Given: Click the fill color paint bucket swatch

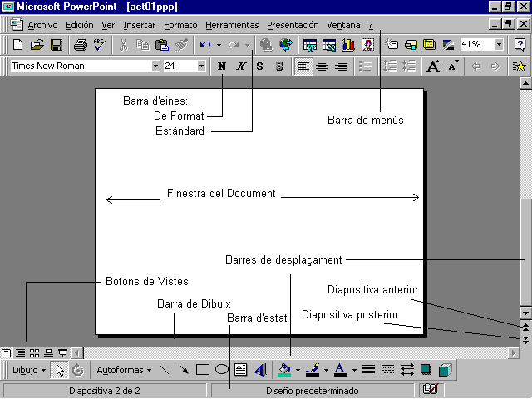Looking at the screenshot, I should pyautogui.click(x=285, y=370).
